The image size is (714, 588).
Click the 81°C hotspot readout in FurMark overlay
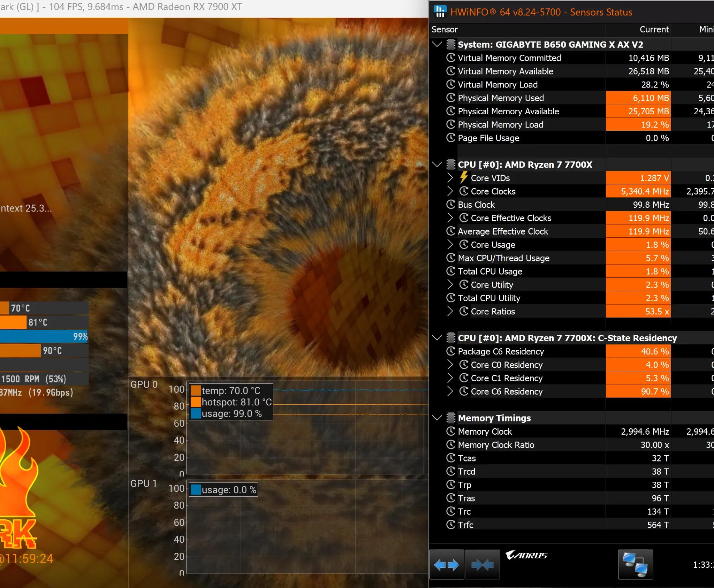pyautogui.click(x=38, y=322)
